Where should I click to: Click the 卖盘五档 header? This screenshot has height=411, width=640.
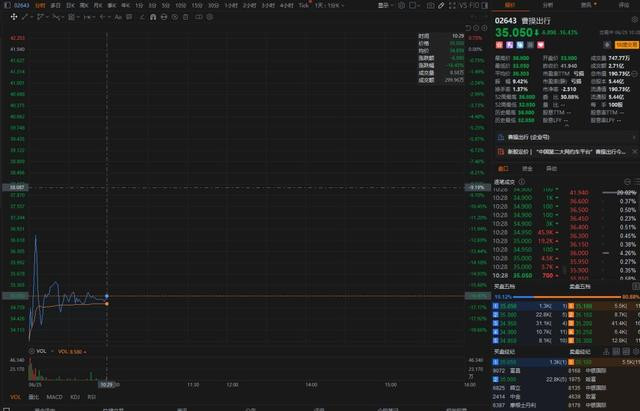click(580, 287)
